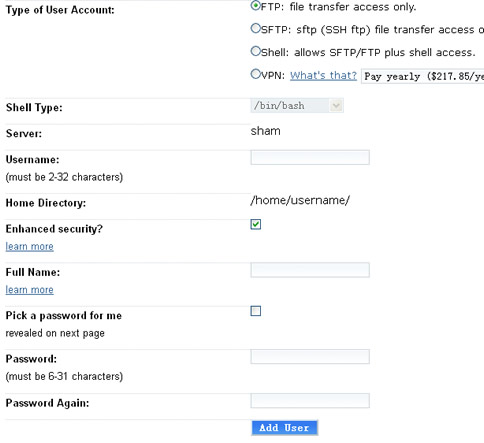
Task: Open the /bin/bash Shell Type dropdown
Action: [297, 106]
